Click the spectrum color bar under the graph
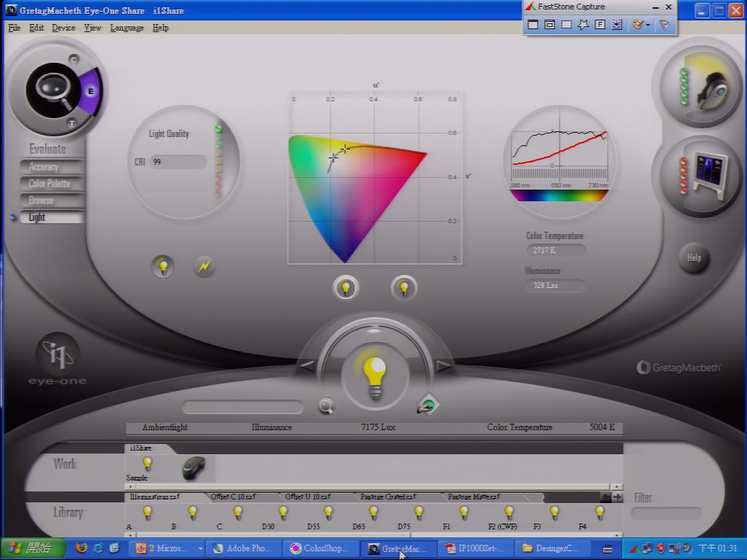The image size is (747, 560). tap(559, 195)
